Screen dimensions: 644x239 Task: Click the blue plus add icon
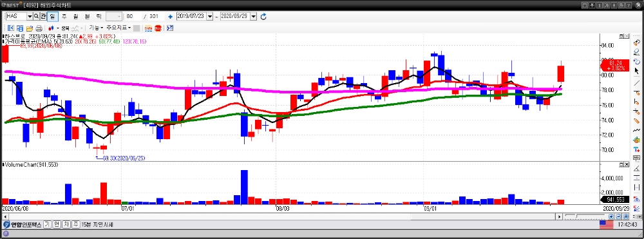(170, 17)
